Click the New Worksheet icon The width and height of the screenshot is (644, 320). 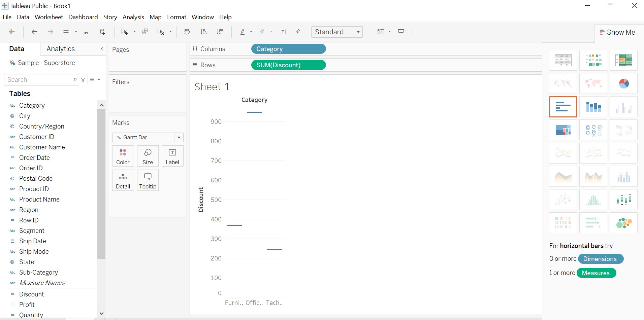pos(125,32)
